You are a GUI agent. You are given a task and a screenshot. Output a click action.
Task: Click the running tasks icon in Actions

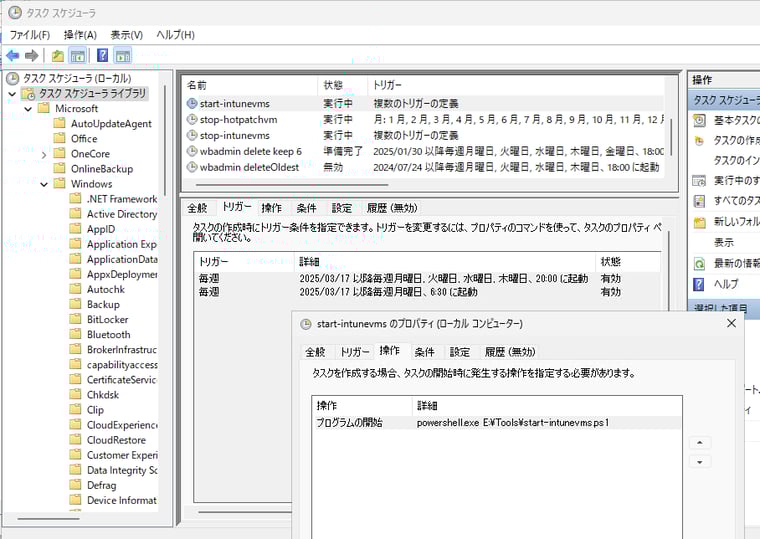pyautogui.click(x=699, y=181)
